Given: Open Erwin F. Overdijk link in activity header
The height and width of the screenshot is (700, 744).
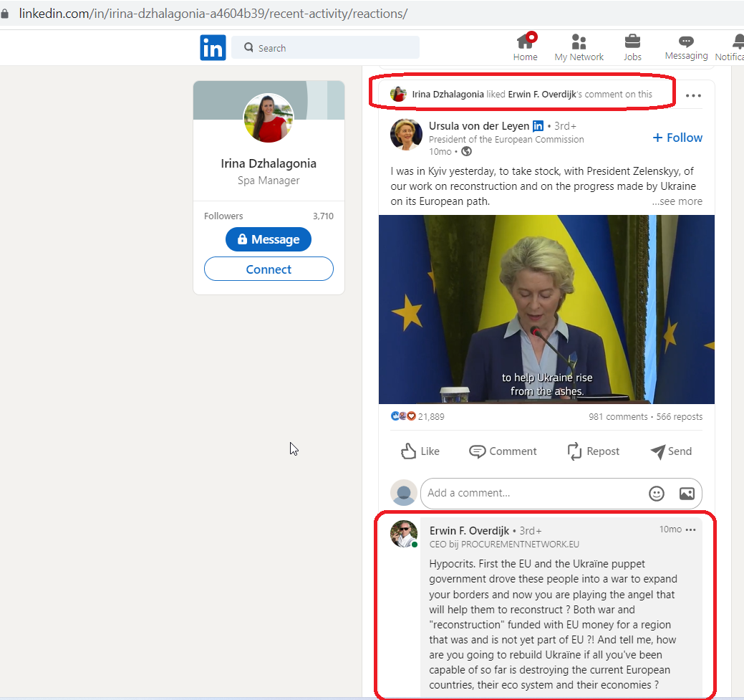Looking at the screenshot, I should pyautogui.click(x=542, y=94).
